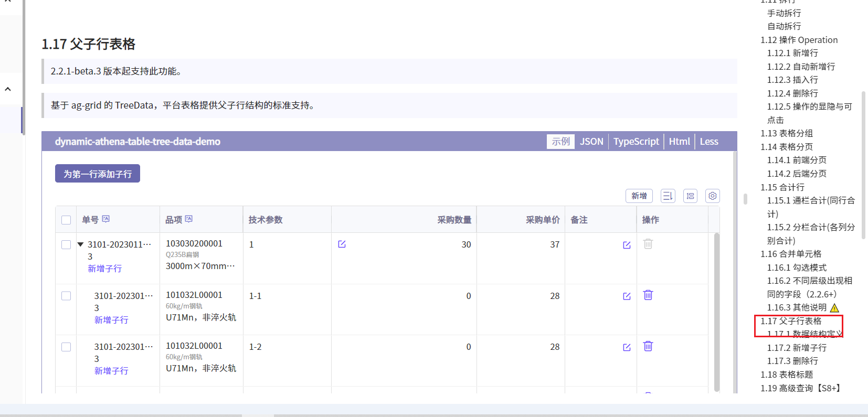The height and width of the screenshot is (417, 868).
Task: Go to 1.15 合计行 in outline
Action: pyautogui.click(x=782, y=187)
